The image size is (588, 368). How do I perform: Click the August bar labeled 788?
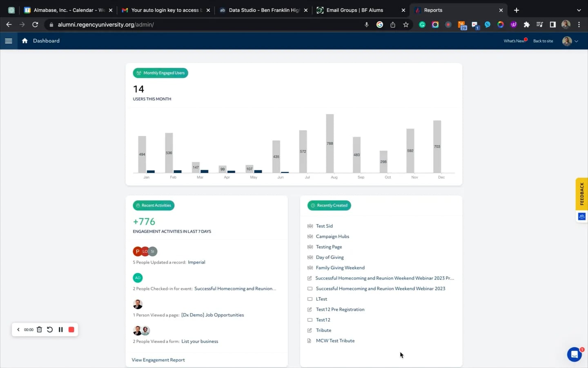click(x=330, y=144)
